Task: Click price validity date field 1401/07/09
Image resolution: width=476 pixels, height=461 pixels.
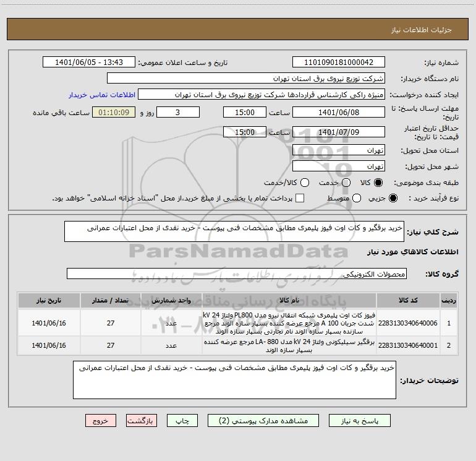Action: tap(339, 132)
